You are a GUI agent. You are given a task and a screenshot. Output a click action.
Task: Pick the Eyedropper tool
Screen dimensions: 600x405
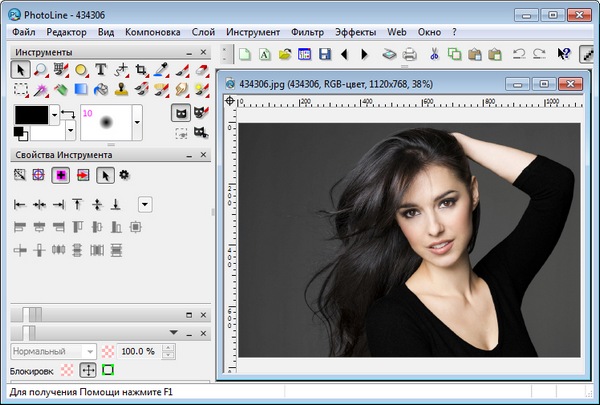click(161, 69)
